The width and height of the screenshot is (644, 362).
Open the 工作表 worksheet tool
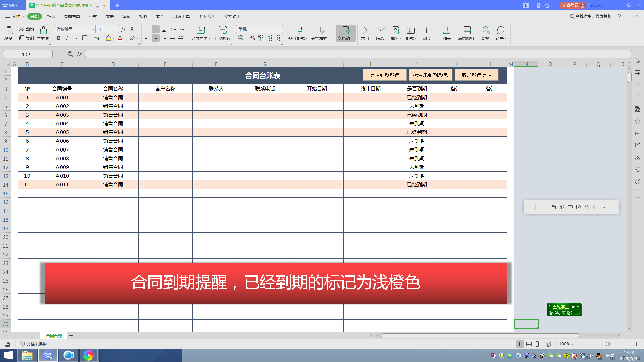click(x=446, y=34)
